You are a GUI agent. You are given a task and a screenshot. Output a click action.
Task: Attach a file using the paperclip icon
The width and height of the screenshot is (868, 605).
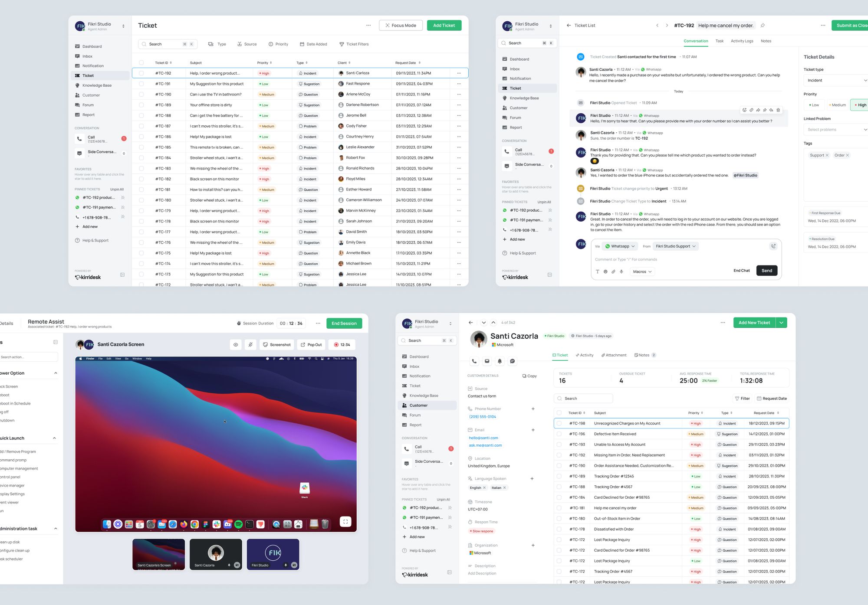pyautogui.click(x=613, y=271)
